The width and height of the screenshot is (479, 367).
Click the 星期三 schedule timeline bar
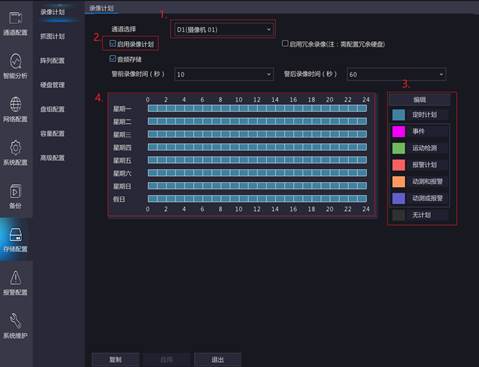257,134
